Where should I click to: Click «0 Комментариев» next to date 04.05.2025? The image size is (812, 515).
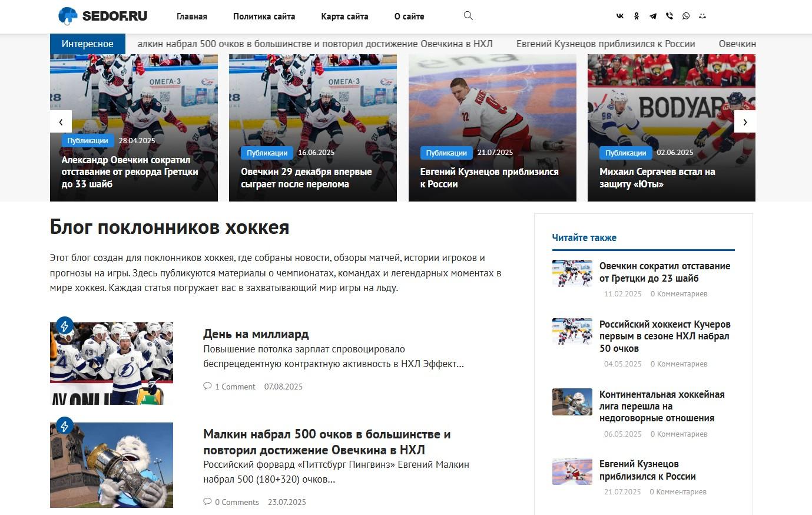tap(679, 364)
